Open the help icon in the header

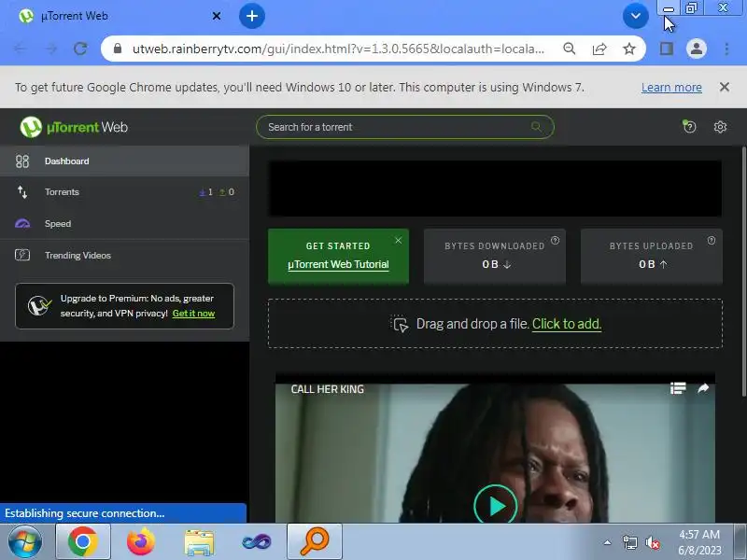(689, 127)
